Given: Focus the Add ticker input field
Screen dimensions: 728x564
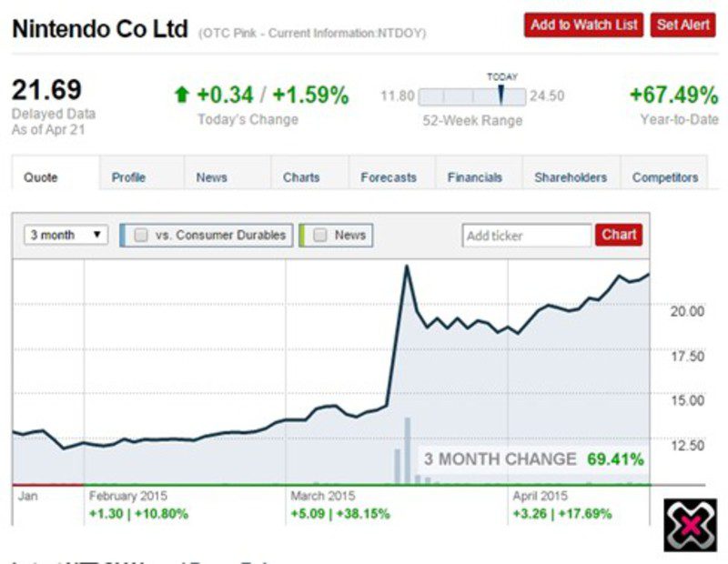Looking at the screenshot, I should click(x=527, y=236).
